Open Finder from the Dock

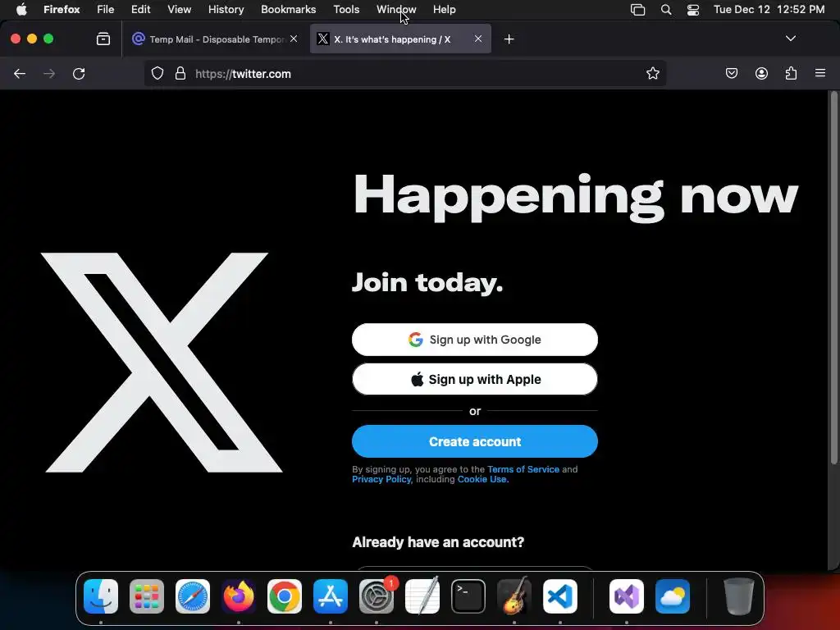[101, 596]
